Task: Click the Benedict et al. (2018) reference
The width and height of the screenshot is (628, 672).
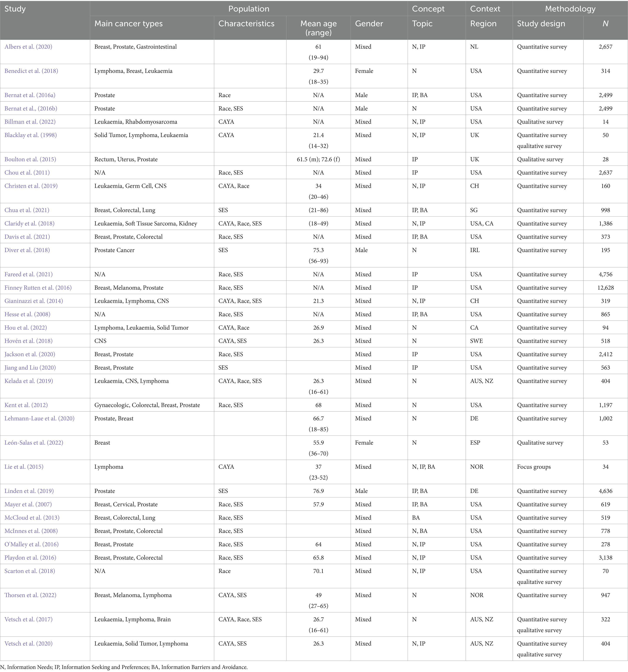Action: (31, 71)
